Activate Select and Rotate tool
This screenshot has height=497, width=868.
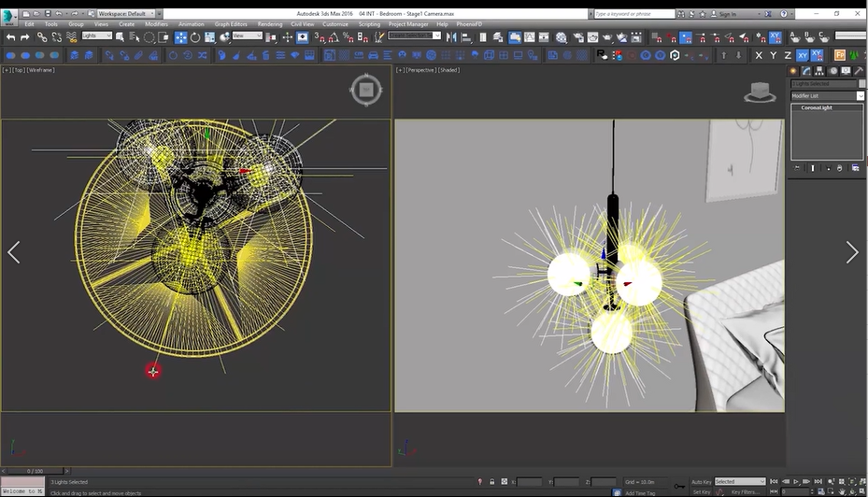tap(195, 37)
